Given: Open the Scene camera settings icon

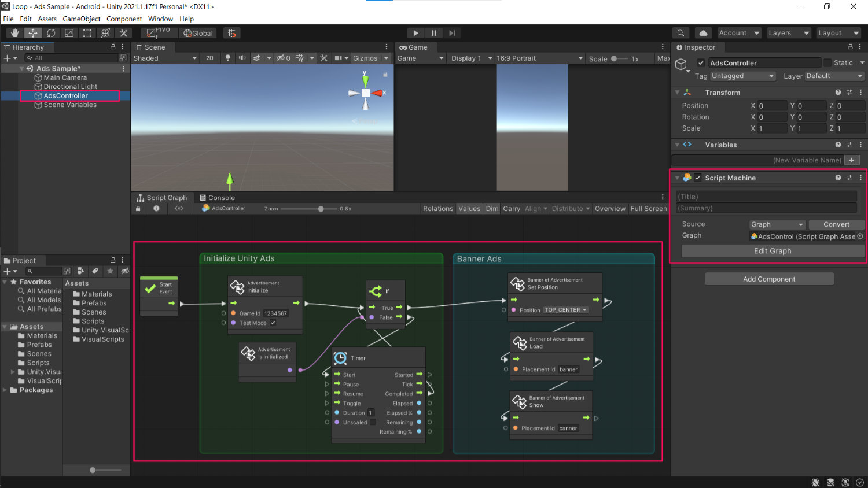Looking at the screenshot, I should [x=338, y=58].
